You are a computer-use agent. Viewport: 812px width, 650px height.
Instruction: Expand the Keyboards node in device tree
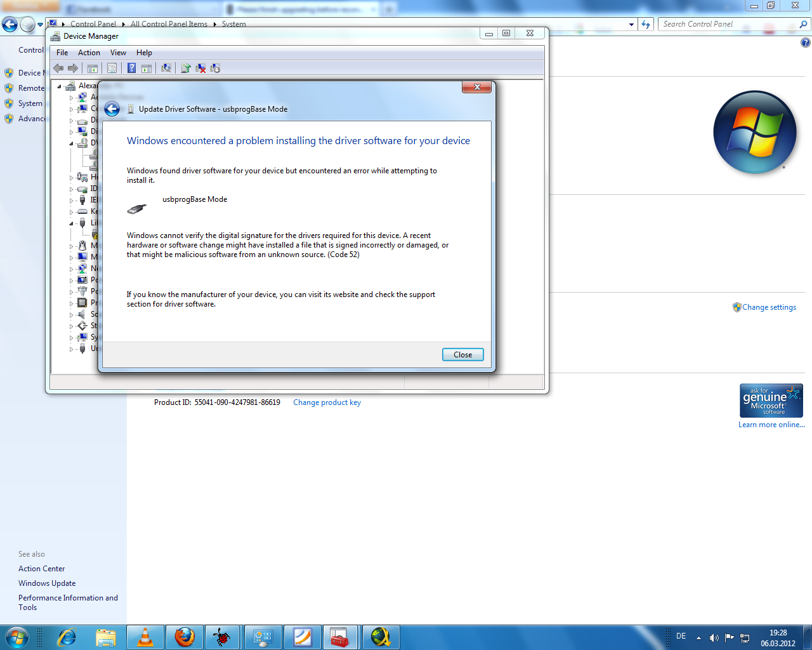point(71,211)
